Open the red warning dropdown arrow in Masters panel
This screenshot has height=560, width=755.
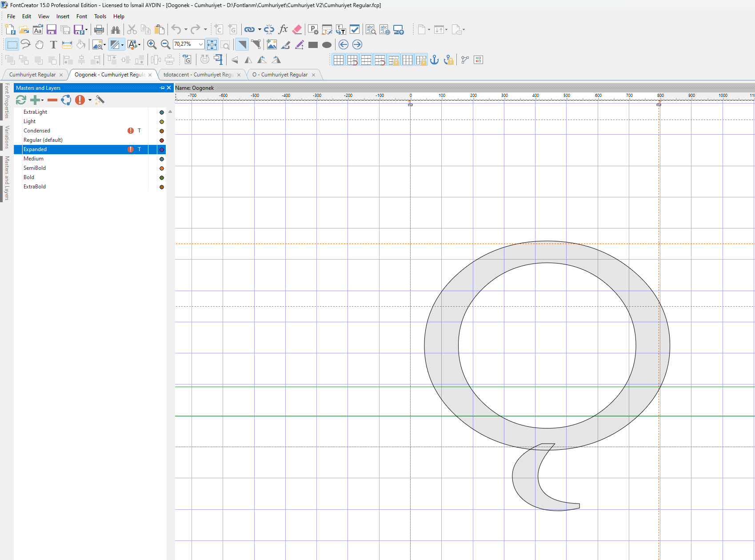click(90, 100)
